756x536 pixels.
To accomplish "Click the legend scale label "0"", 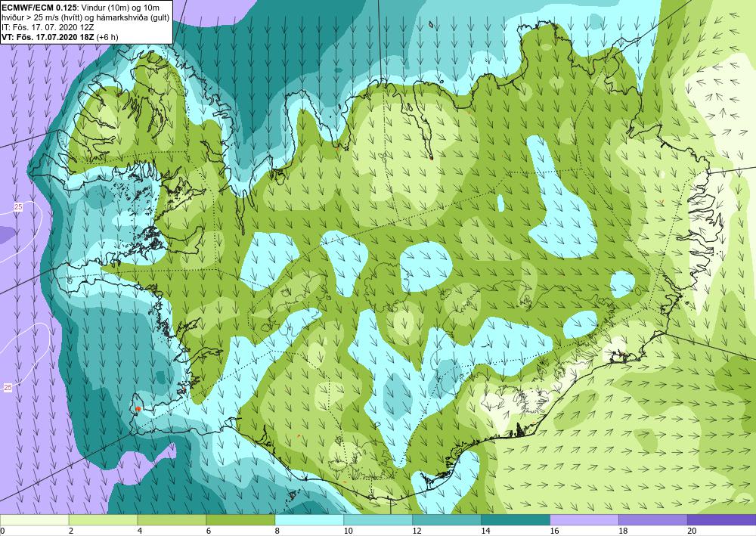I will point(2,531).
